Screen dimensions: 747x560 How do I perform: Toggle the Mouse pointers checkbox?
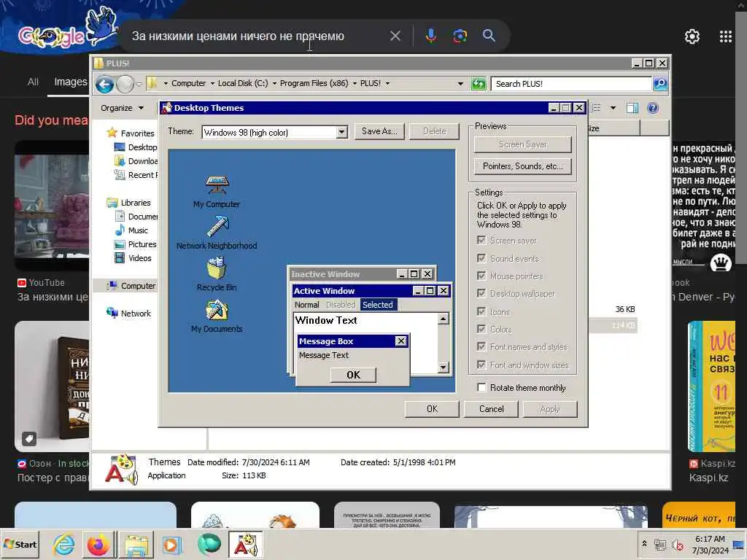[481, 276]
